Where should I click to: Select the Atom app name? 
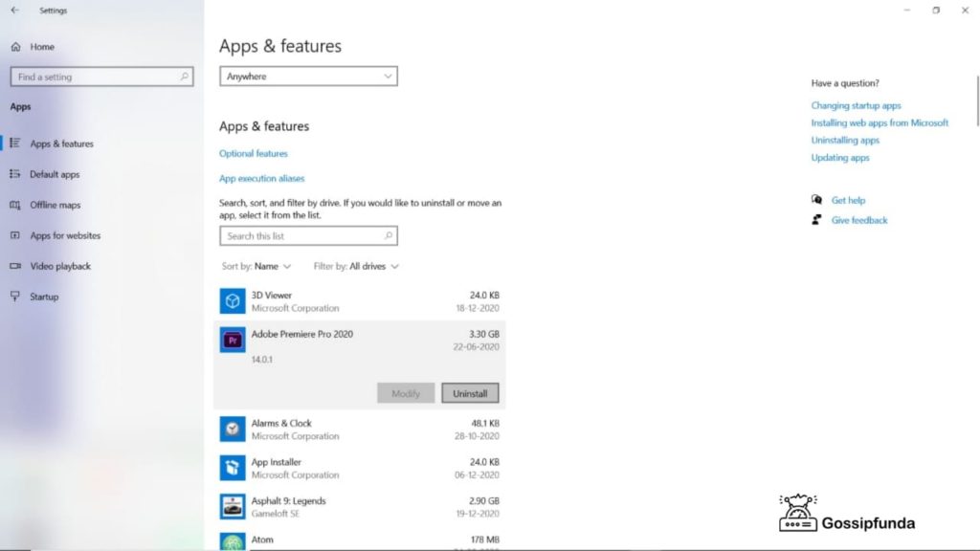click(x=262, y=540)
